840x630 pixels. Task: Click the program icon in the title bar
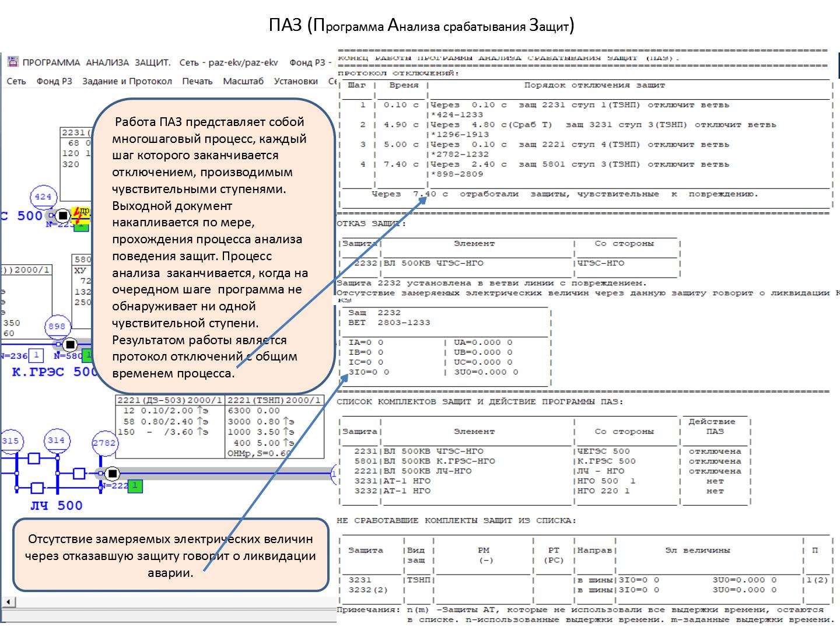12,62
